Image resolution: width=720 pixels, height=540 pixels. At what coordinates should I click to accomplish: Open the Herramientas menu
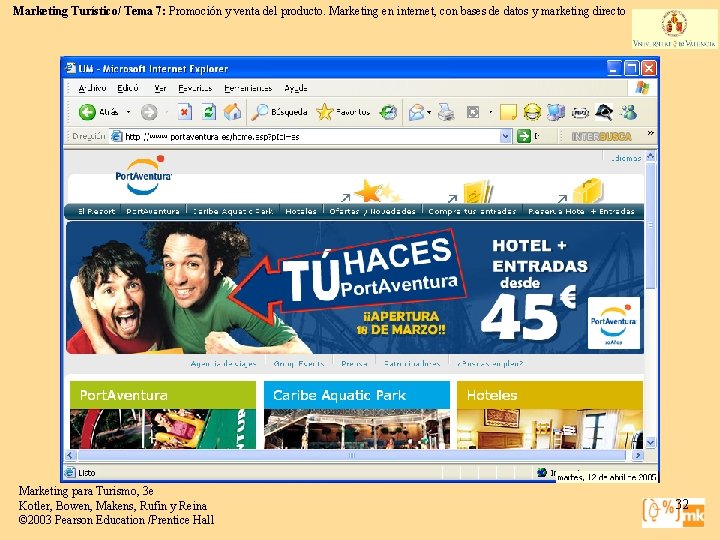click(x=248, y=88)
